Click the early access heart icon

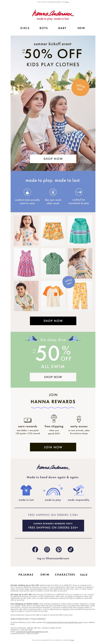(79, 419)
